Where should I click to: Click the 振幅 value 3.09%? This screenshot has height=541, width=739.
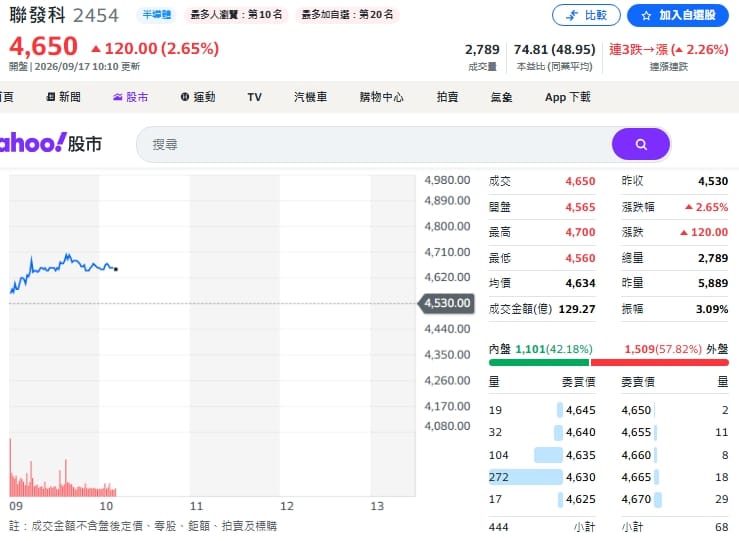(712, 309)
